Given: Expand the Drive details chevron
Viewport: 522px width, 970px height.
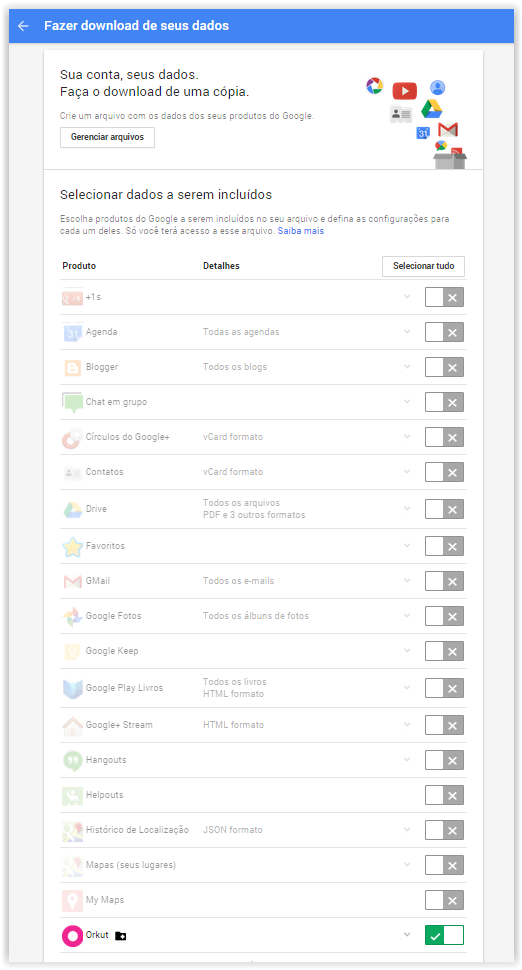Looking at the screenshot, I should [x=407, y=509].
